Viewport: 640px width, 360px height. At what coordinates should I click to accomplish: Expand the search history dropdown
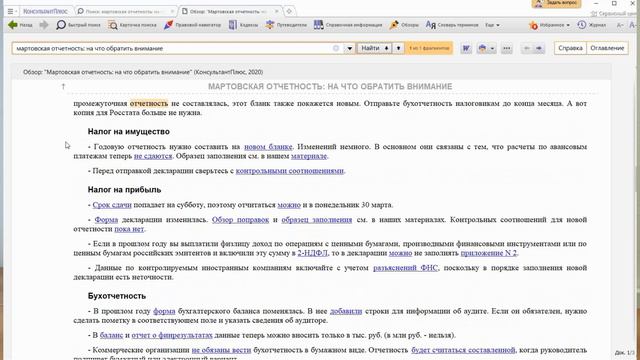tap(350, 48)
